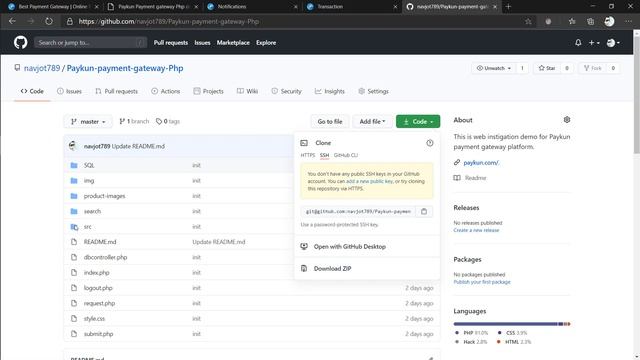Click the SSH clone URL text field
640x360 pixels.
click(x=358, y=211)
